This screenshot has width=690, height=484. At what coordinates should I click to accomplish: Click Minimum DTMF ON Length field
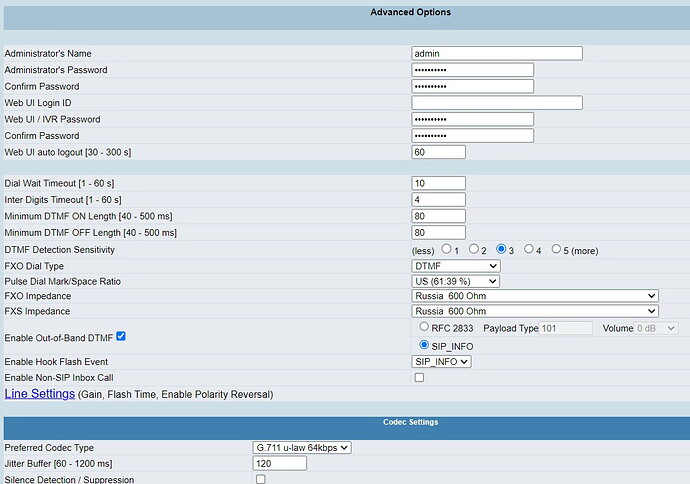pyautogui.click(x=439, y=216)
